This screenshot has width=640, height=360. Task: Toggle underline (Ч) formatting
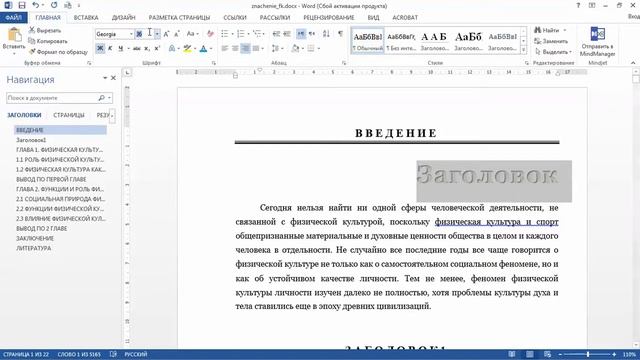tap(120, 49)
